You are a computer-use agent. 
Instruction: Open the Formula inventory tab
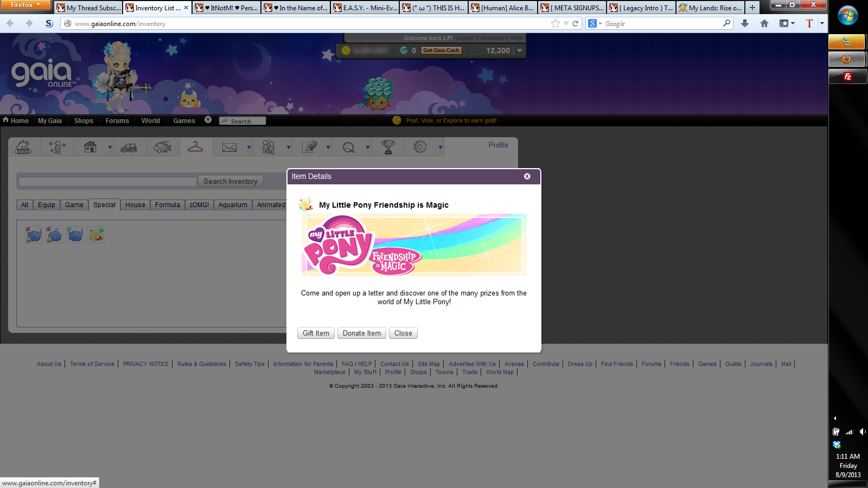point(168,205)
